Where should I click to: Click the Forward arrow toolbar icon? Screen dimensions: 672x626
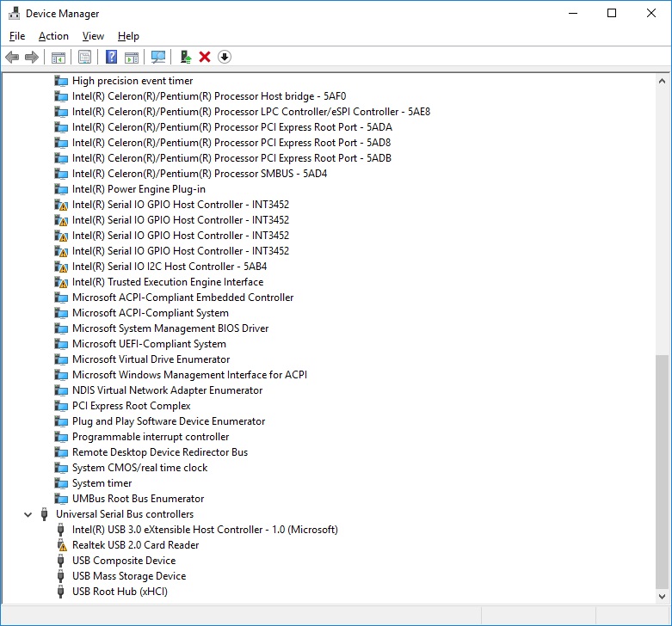click(32, 57)
